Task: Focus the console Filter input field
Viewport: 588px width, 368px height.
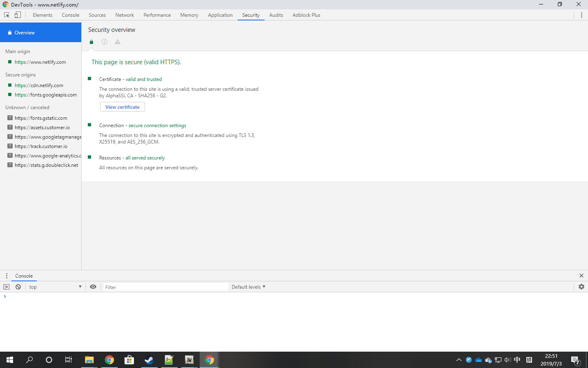Action: pyautogui.click(x=165, y=287)
